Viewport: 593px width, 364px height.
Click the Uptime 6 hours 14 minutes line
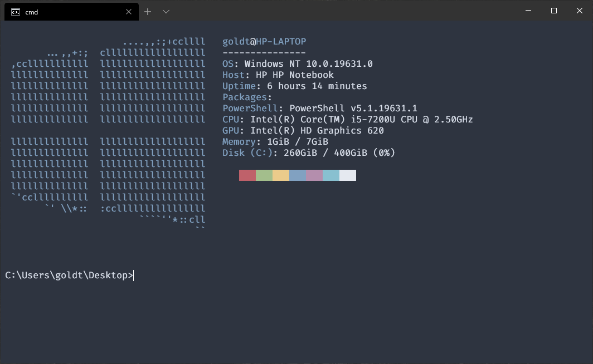click(x=295, y=86)
